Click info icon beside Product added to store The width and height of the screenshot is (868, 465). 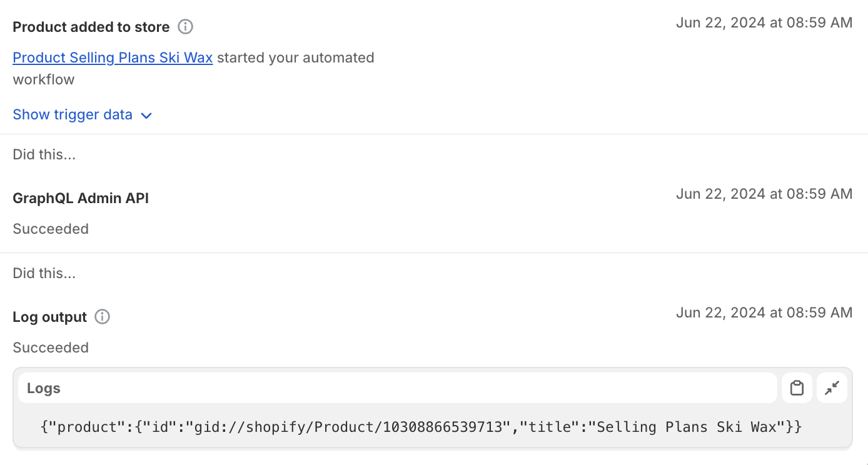186,27
